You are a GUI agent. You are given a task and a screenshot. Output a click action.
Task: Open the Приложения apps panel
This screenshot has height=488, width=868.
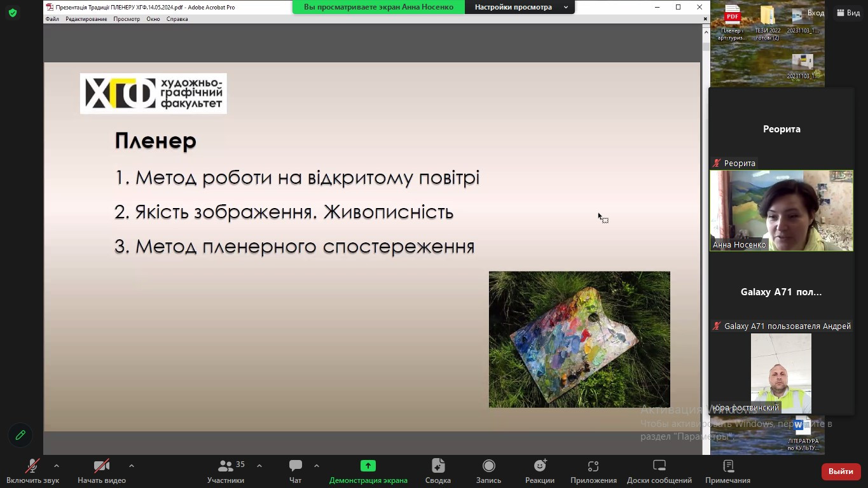point(593,471)
